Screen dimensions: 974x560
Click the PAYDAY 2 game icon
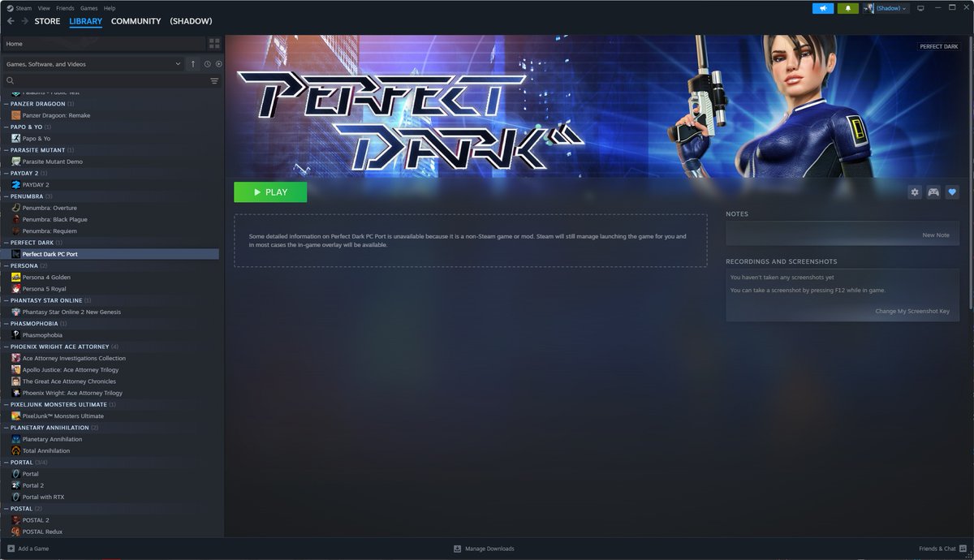[16, 185]
